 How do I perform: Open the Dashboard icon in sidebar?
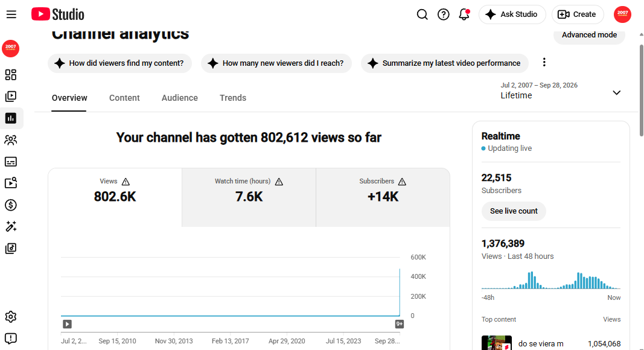click(11, 75)
